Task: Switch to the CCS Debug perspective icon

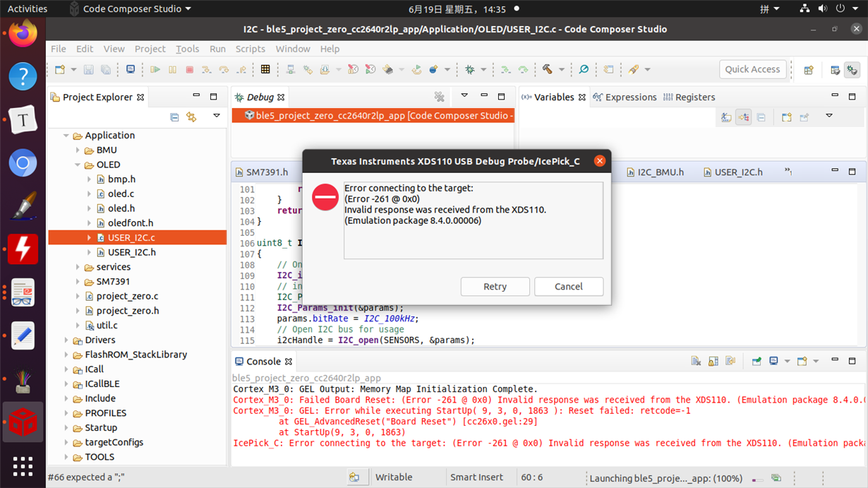Action: (x=852, y=70)
